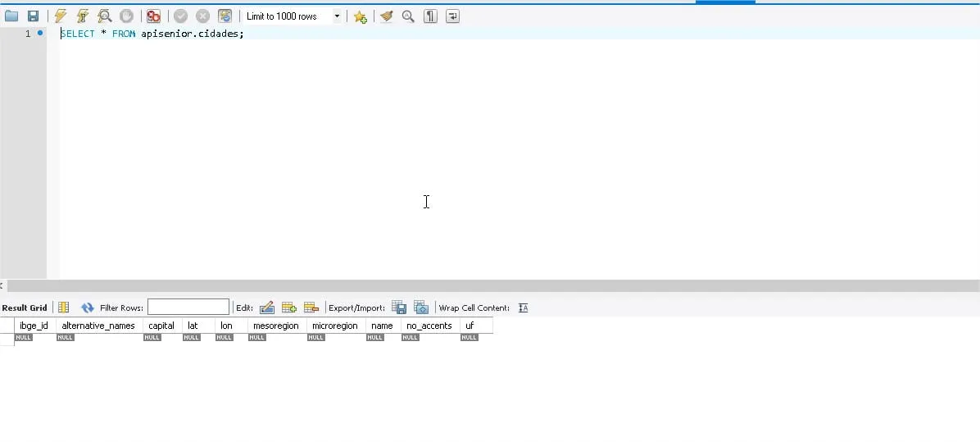Add query to favorites star icon
Image resolution: width=980 pixels, height=442 pixels.
pos(360,17)
